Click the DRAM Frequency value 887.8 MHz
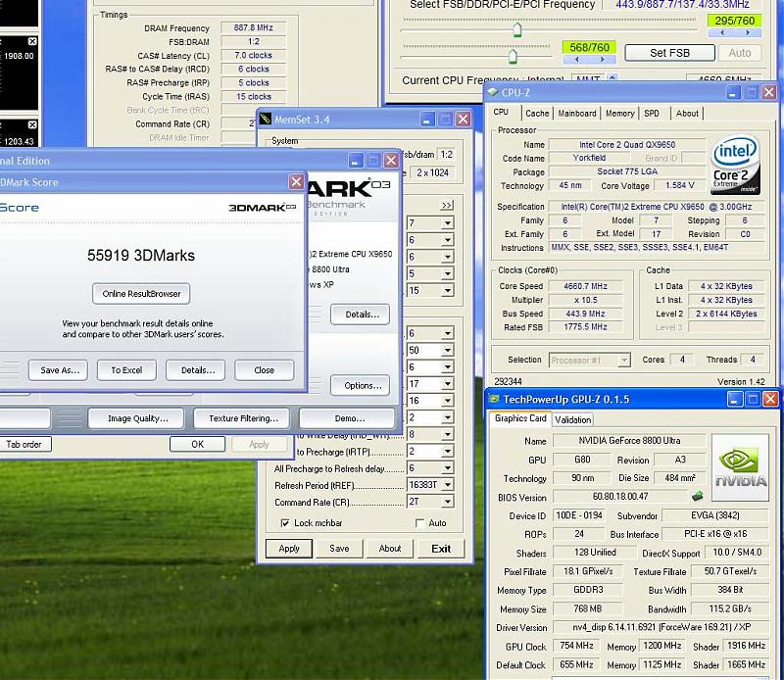The width and height of the screenshot is (784, 680). (x=254, y=27)
